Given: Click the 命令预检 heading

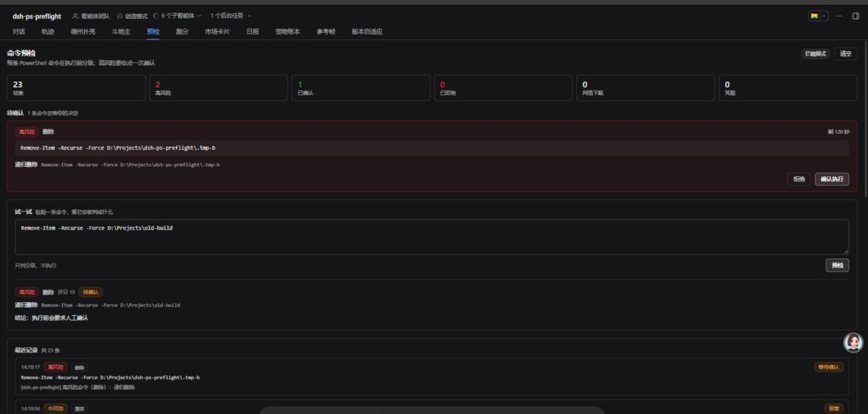Looking at the screenshot, I should tap(21, 53).
